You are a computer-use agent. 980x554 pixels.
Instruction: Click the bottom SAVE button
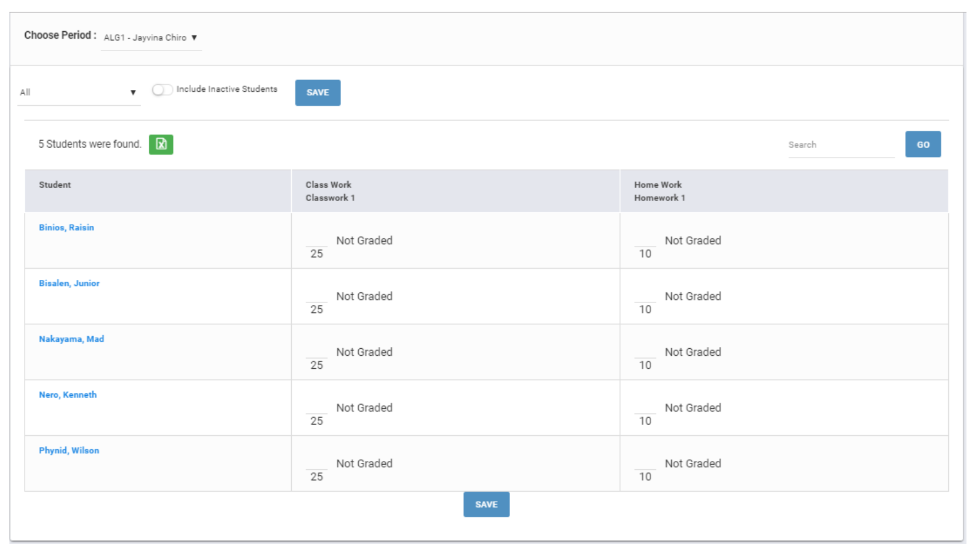[486, 504]
